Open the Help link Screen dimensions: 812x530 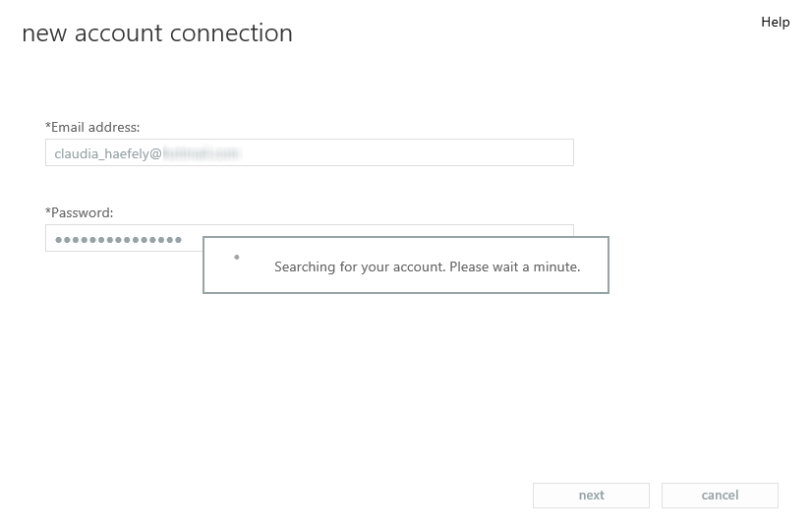tap(776, 22)
